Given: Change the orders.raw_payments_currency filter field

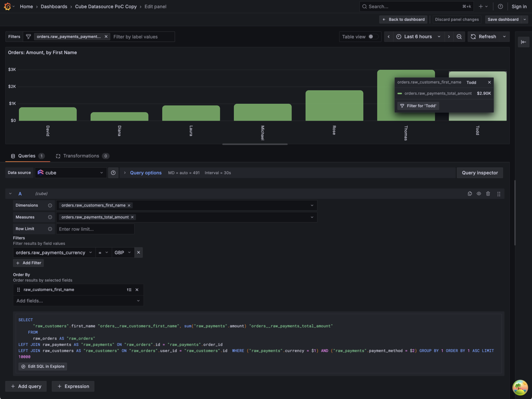Looking at the screenshot, I should (54, 253).
